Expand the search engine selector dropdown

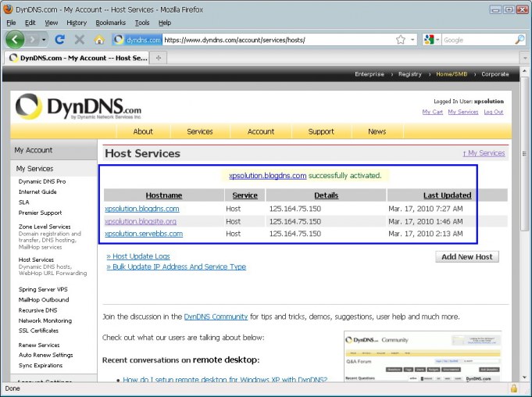[x=437, y=40]
